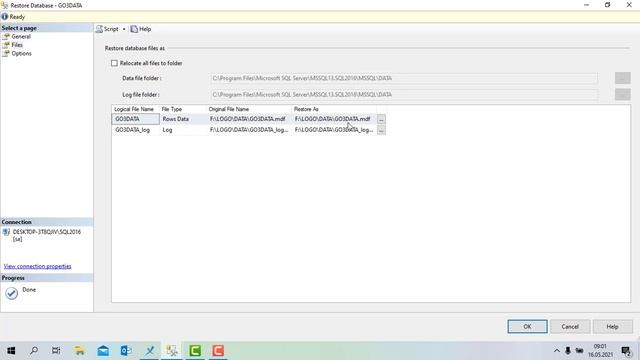The width and height of the screenshot is (640, 360).
Task: Open Task View on taskbar
Action: (56, 351)
